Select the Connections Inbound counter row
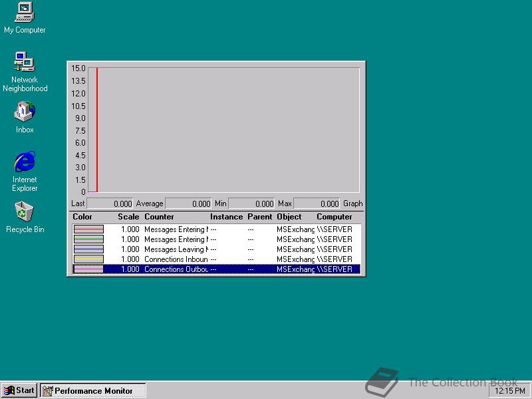The image size is (532, 399). point(217,259)
